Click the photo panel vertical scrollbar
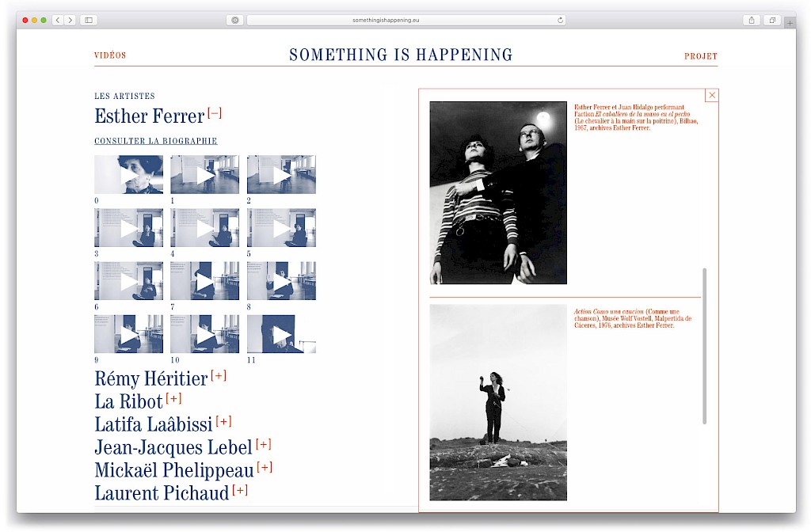The image size is (811, 532). point(704,345)
